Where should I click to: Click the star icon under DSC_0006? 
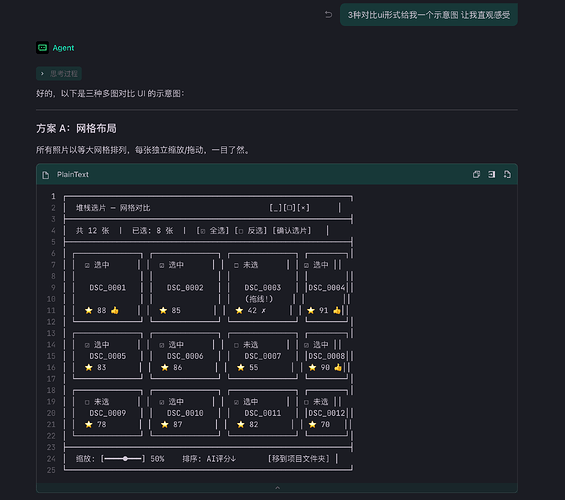[165, 367]
